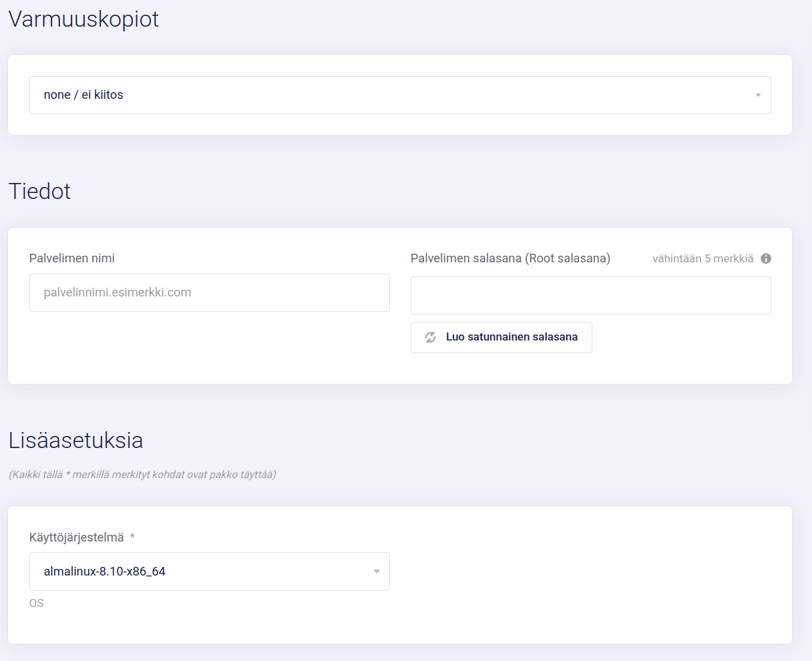
Task: Click the Tiedot section heading
Action: [x=39, y=191]
